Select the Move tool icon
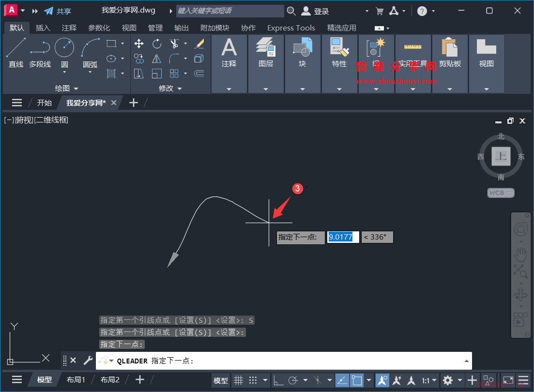 139,44
